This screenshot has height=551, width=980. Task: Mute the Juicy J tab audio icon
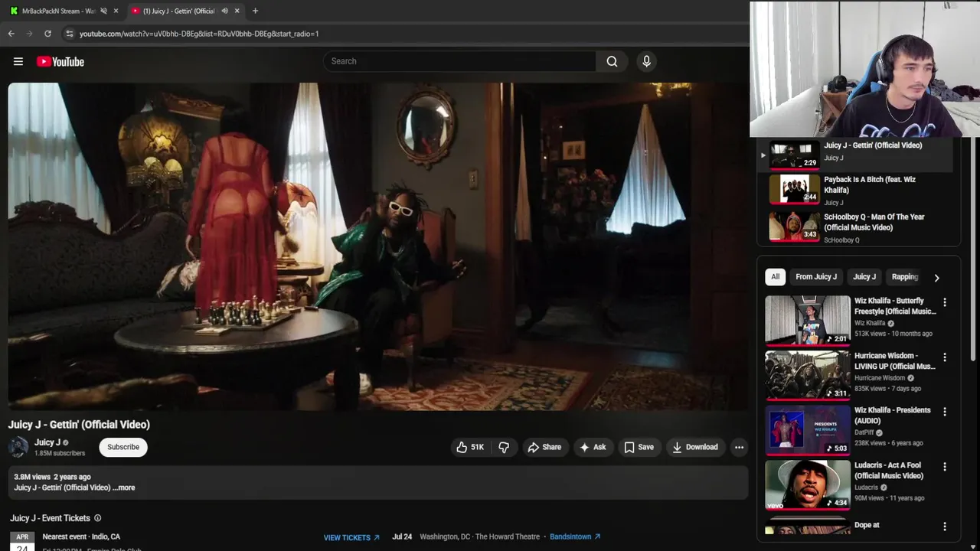tap(224, 11)
